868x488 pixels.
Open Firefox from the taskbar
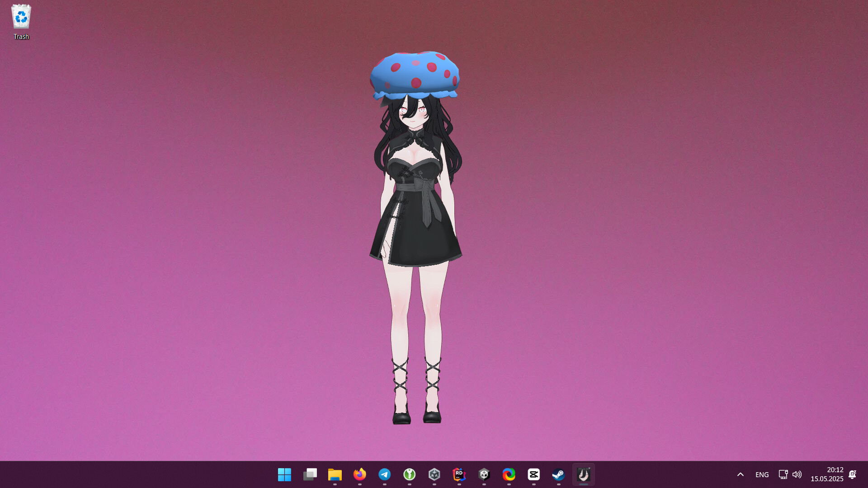coord(360,474)
